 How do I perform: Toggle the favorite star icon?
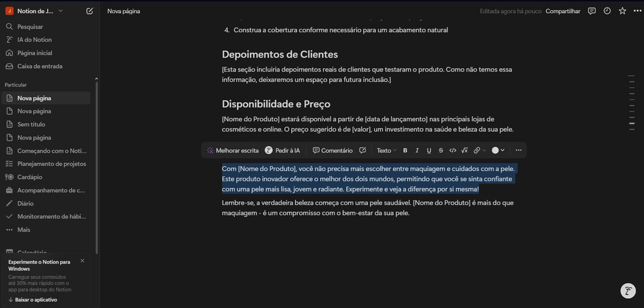point(622,11)
